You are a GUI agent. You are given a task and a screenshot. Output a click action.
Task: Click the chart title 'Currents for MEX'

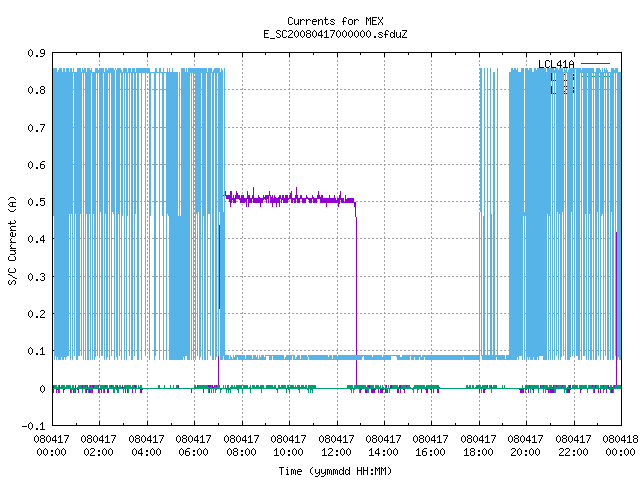pos(335,21)
